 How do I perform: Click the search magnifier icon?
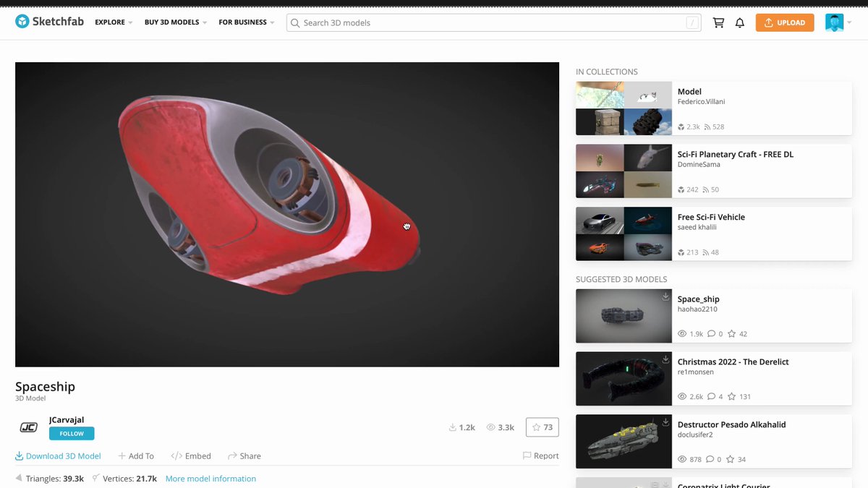pos(295,22)
